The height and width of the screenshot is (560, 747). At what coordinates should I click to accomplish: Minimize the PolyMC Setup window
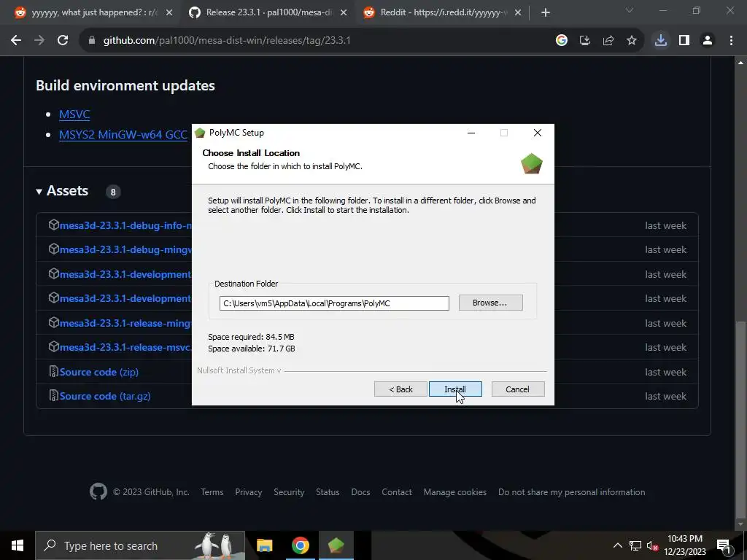(x=471, y=133)
